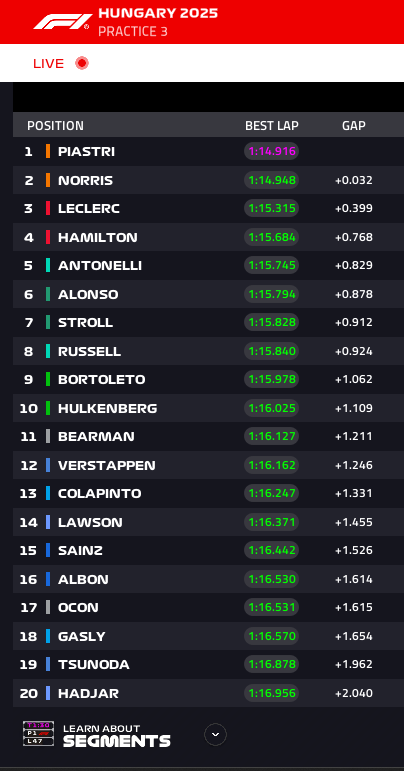Select the BEST LAP column header
404x771 pixels.
pyautogui.click(x=272, y=125)
